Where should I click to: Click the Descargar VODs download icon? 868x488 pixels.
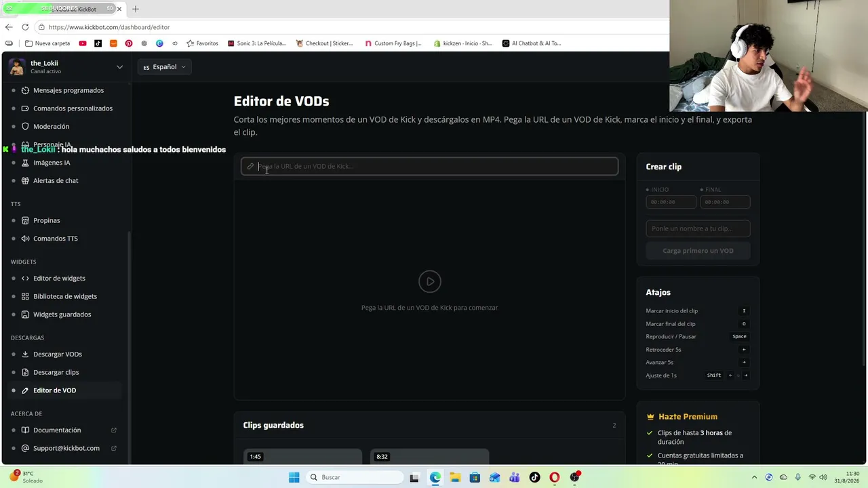(25, 354)
